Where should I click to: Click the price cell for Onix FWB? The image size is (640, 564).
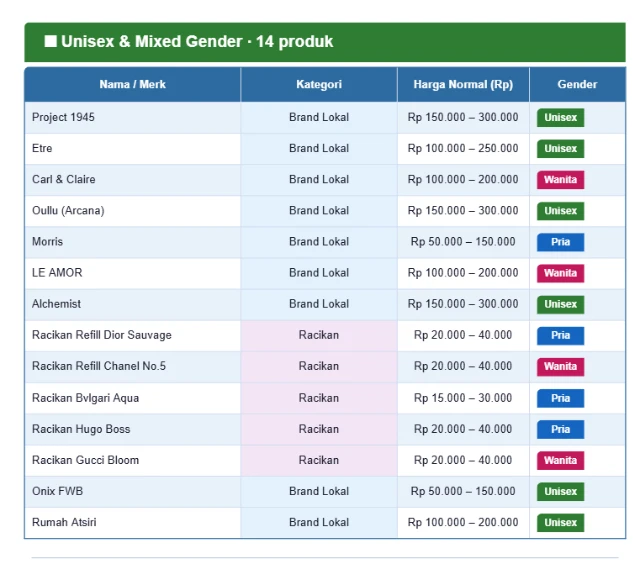coord(463,491)
